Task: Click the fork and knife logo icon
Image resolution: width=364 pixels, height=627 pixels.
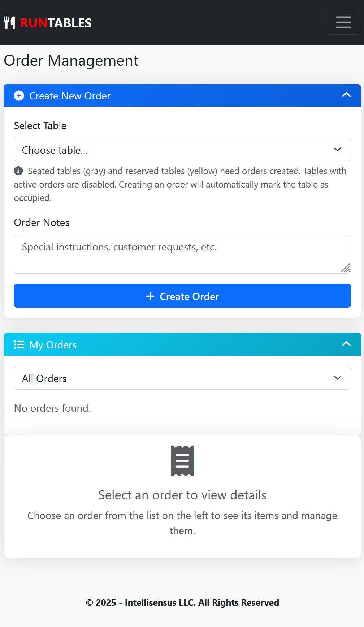Action: point(9,23)
